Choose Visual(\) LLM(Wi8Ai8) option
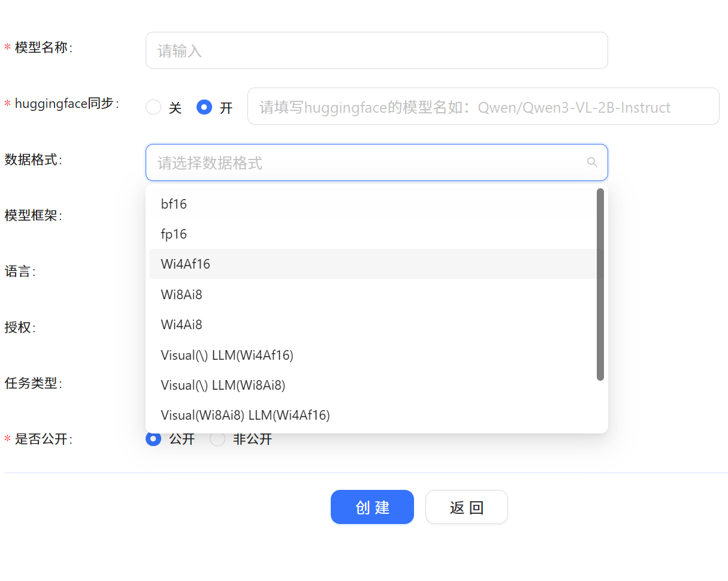This screenshot has height=581, width=728. coord(376,385)
